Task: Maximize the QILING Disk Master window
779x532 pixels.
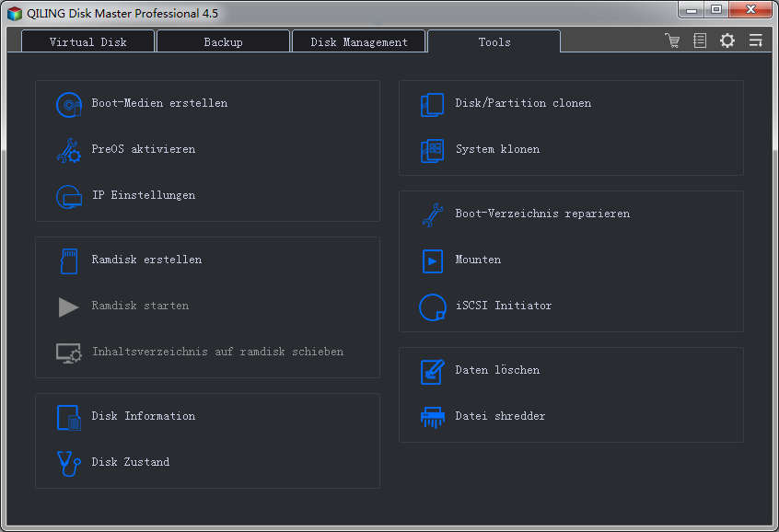Action: click(x=715, y=9)
